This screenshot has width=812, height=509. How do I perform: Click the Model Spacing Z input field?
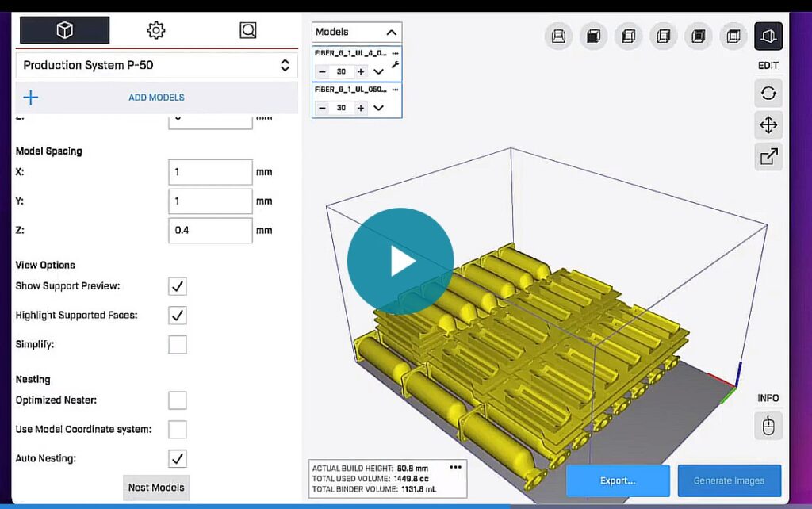pyautogui.click(x=210, y=231)
